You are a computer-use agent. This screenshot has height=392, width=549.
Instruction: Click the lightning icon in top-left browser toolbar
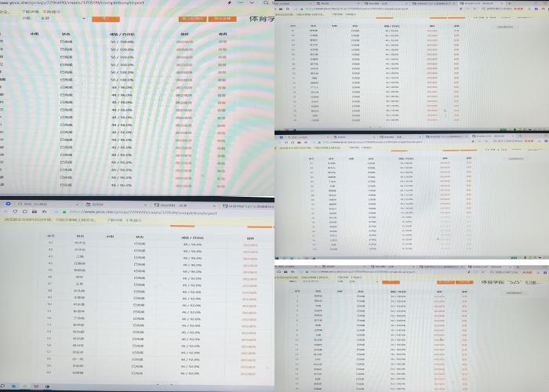[x=229, y=2]
